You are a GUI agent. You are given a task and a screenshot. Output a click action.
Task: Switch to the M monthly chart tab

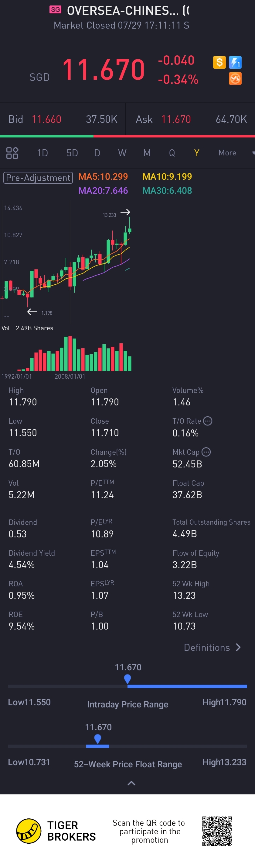pos(147,153)
